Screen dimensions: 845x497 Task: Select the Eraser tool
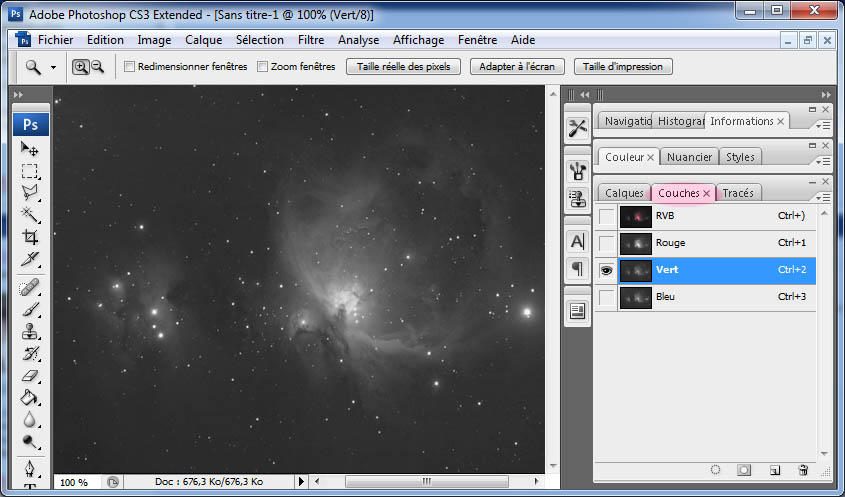(30, 376)
